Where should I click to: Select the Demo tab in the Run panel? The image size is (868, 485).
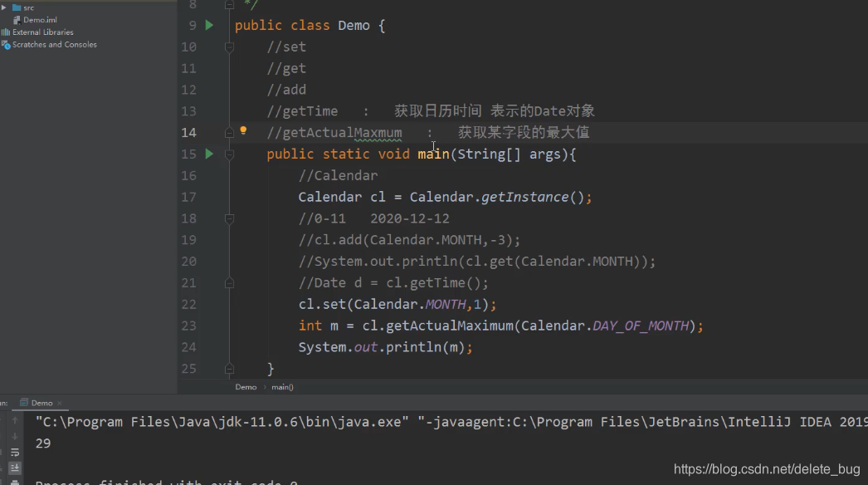point(41,403)
